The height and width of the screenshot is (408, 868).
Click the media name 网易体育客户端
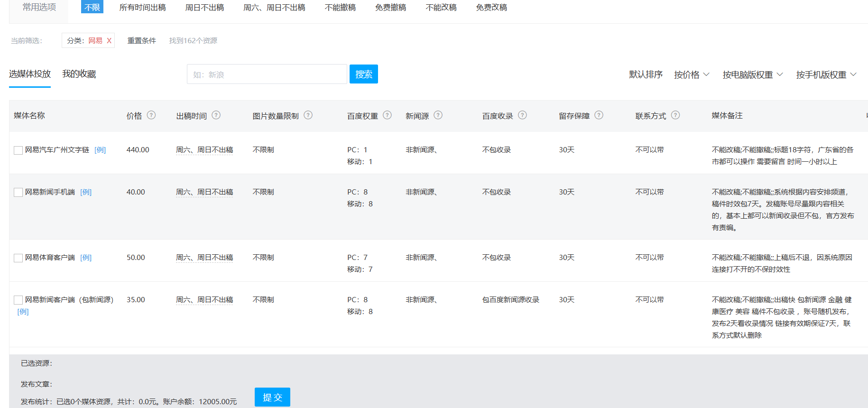pyautogui.click(x=50, y=258)
